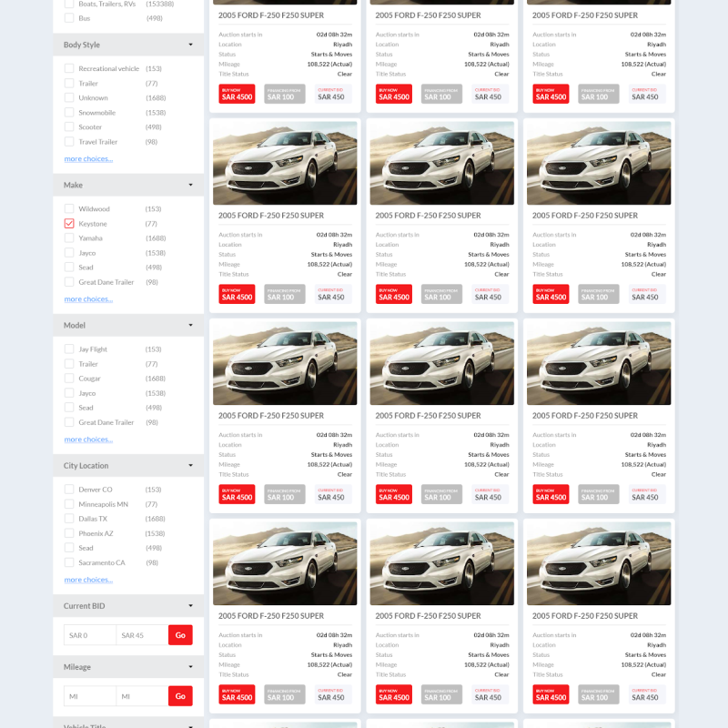Focus the SAR 0 minimum bid field
728x728 pixels.
(x=89, y=635)
